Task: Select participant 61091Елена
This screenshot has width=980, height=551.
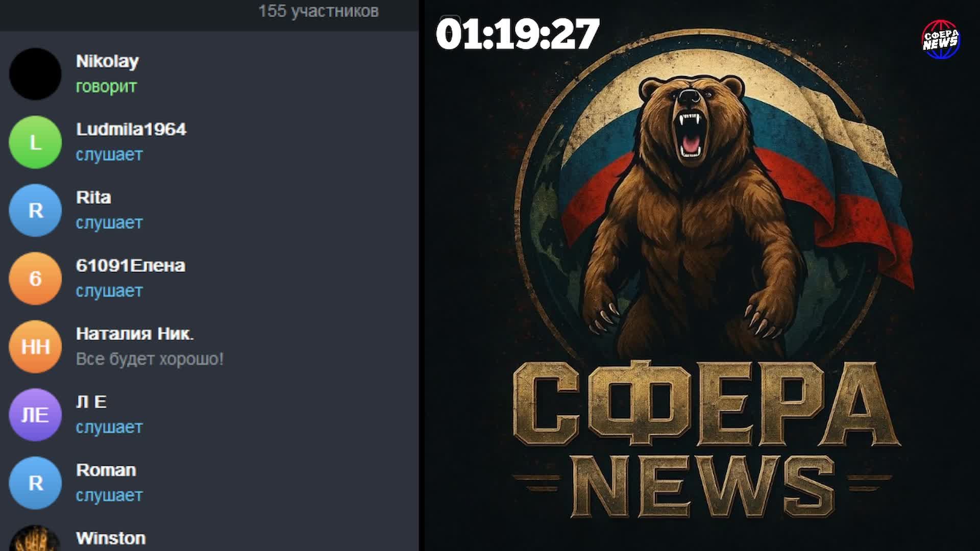Action: pyautogui.click(x=131, y=265)
